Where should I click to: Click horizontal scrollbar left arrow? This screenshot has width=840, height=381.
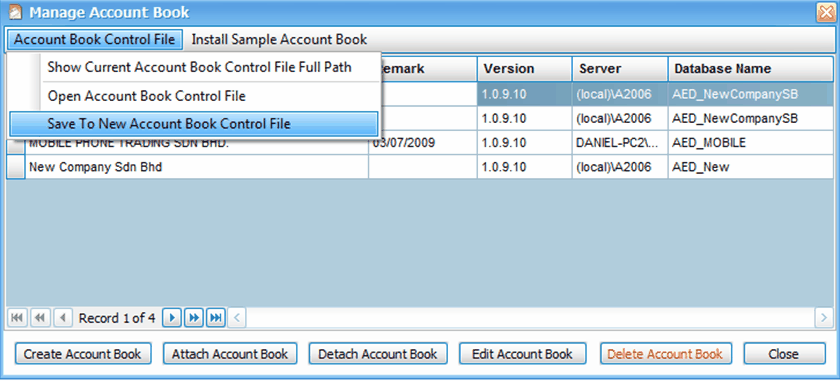[x=237, y=318]
